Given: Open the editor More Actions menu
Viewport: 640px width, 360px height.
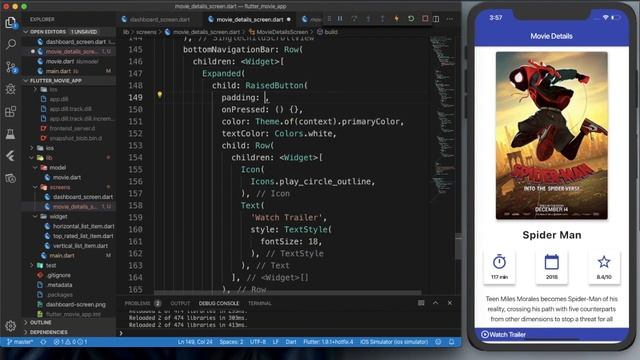Looking at the screenshot, I should pos(449,19).
